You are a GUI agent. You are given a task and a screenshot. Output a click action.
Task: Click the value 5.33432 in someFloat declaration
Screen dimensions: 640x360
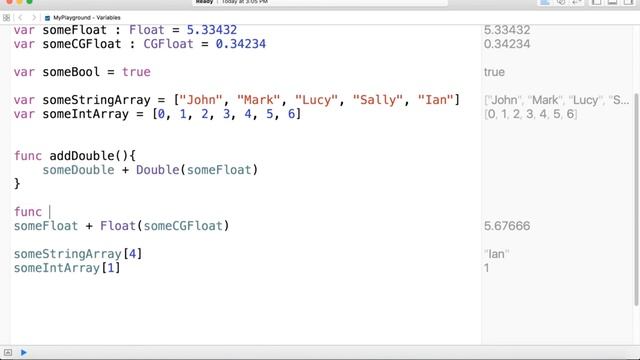point(211,30)
